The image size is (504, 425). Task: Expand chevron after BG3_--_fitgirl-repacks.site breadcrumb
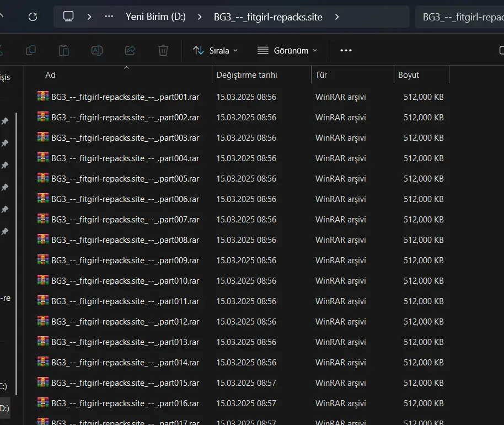[337, 17]
